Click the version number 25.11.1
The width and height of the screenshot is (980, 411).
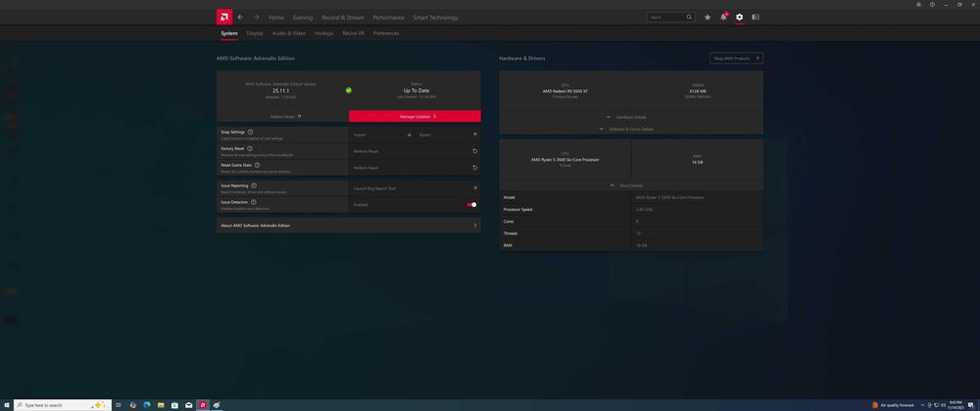point(280,90)
